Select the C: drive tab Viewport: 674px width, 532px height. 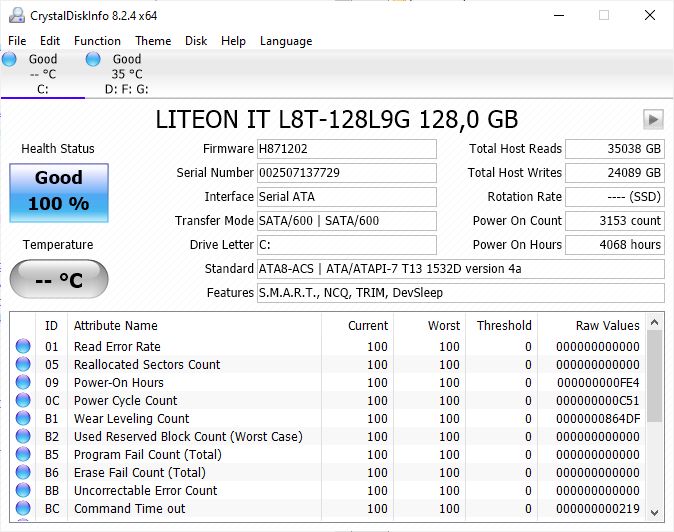(x=43, y=74)
